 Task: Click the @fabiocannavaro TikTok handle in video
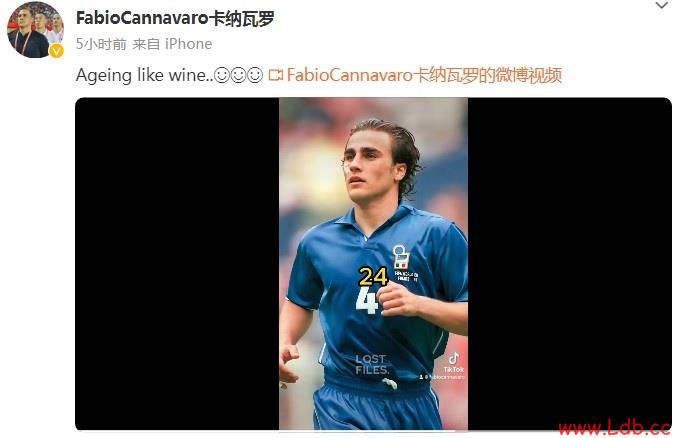(442, 377)
